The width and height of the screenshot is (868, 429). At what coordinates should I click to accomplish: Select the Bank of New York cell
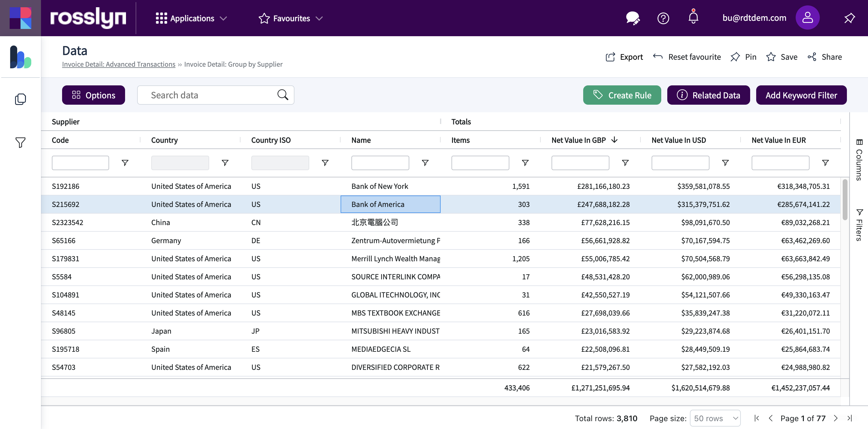pos(391,186)
